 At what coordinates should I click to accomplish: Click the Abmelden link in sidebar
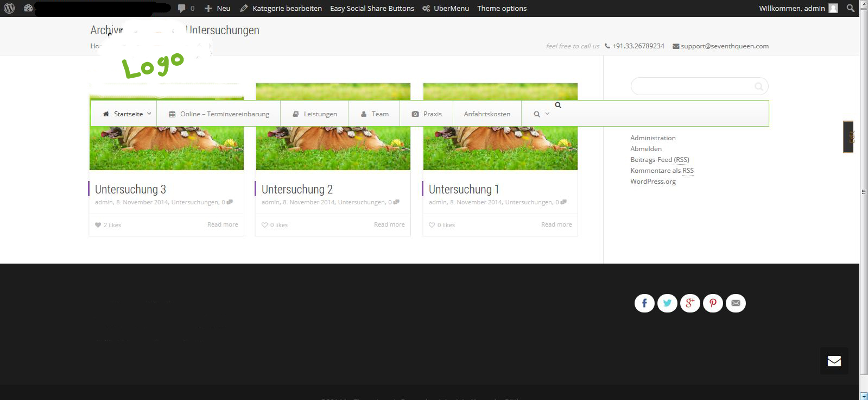point(645,149)
